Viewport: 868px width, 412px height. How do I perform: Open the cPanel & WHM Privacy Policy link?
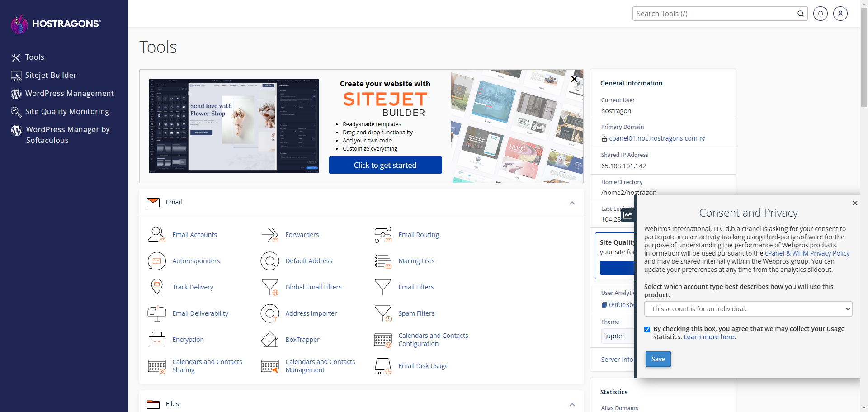pos(807,253)
